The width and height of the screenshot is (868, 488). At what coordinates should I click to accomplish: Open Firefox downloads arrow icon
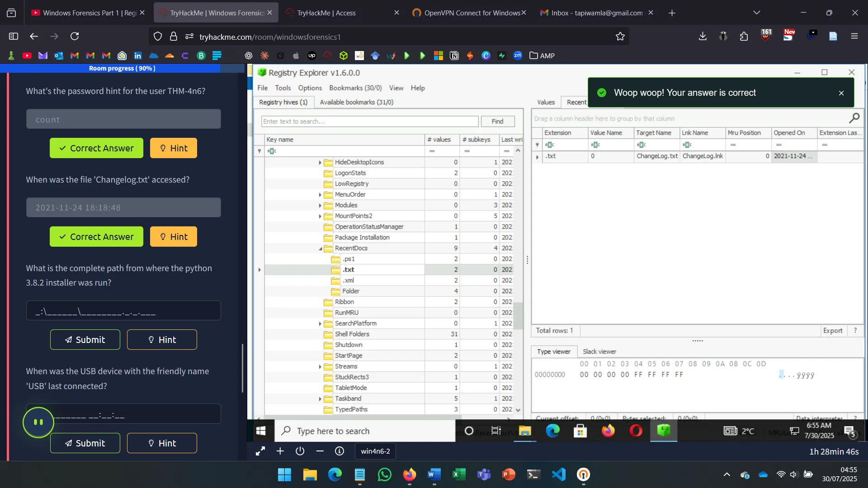pyautogui.click(x=702, y=37)
